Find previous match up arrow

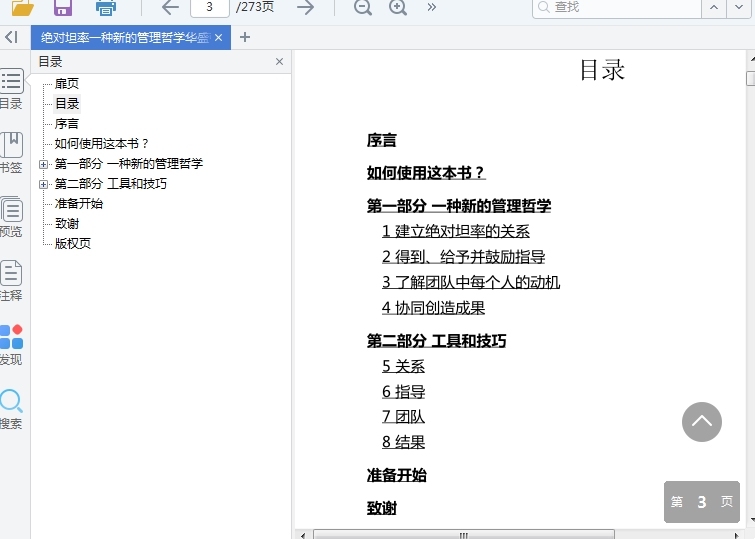click(714, 8)
